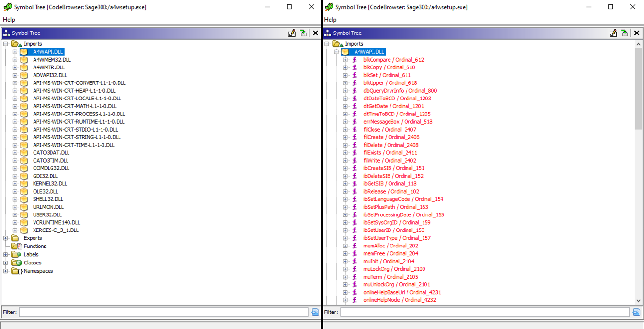
Task: Open filter options icon in right window
Action: [636, 312]
